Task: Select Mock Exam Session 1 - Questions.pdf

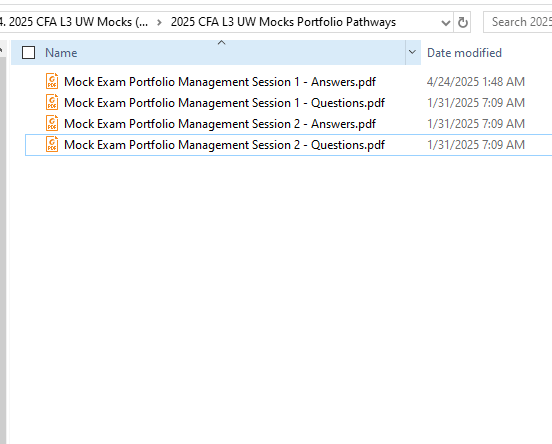Action: [224, 103]
